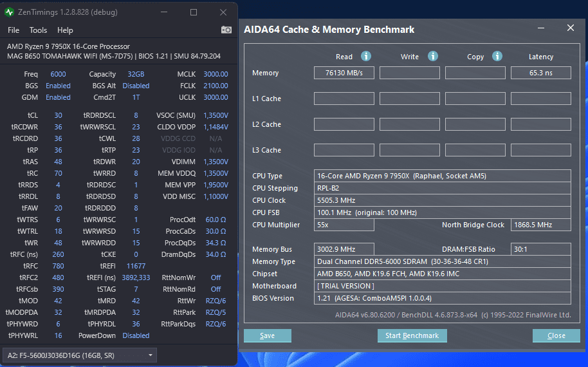
Task: Take screenshot with ZenTimings camera icon
Action: 226,30
